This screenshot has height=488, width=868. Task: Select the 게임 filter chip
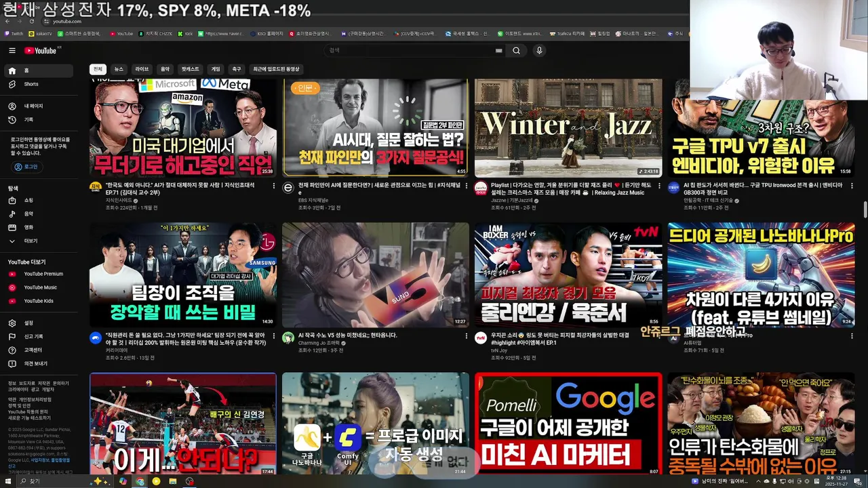point(216,69)
